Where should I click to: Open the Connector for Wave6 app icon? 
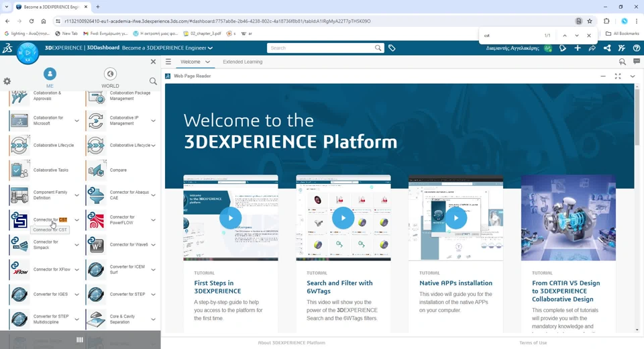point(96,244)
